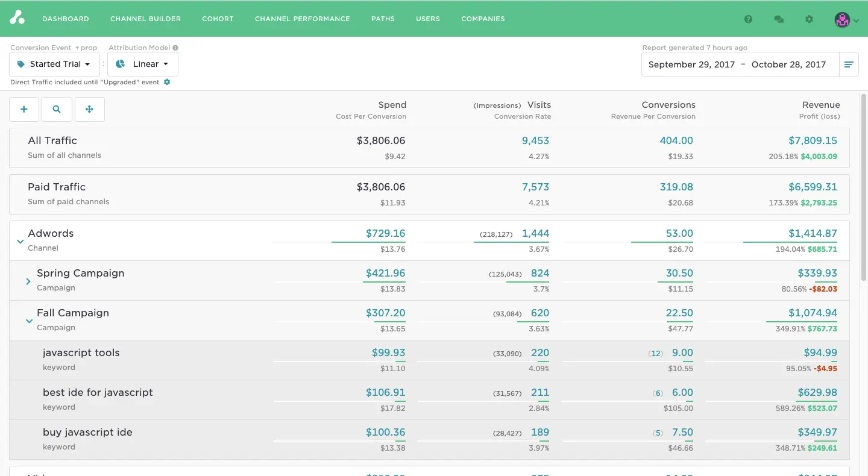The height and width of the screenshot is (476, 868).
Task: Open the Dashboard tab
Action: pyautogui.click(x=66, y=19)
